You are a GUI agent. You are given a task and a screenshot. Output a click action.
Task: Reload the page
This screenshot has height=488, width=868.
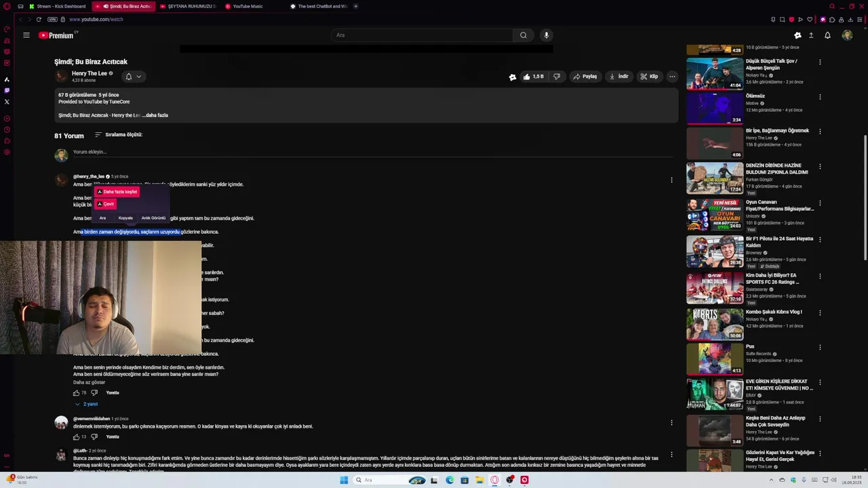pyautogui.click(x=39, y=19)
